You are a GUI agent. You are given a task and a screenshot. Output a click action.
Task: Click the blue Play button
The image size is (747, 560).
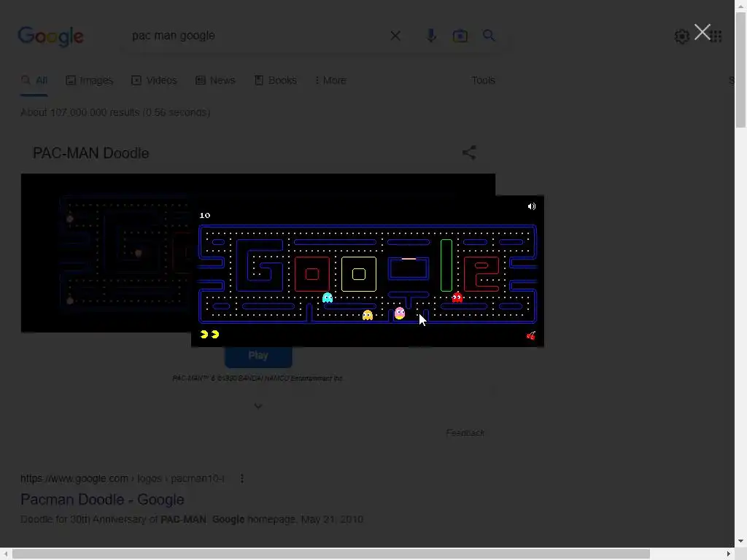coord(258,357)
